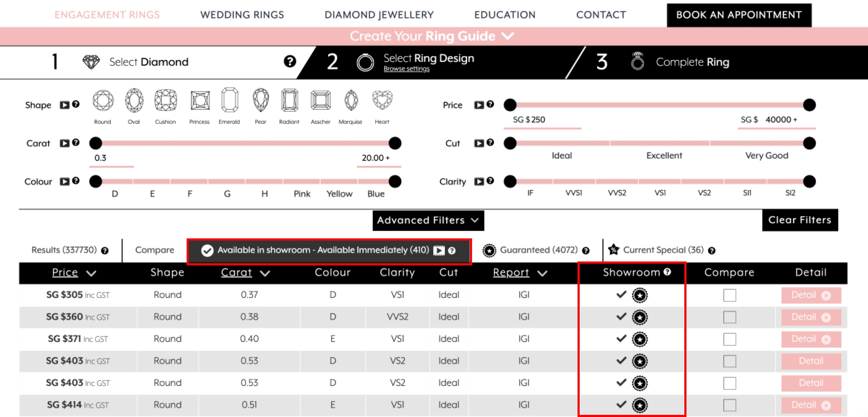Screen dimensions: 868x417
Task: Follow the Browse settings link
Action: [x=406, y=69]
